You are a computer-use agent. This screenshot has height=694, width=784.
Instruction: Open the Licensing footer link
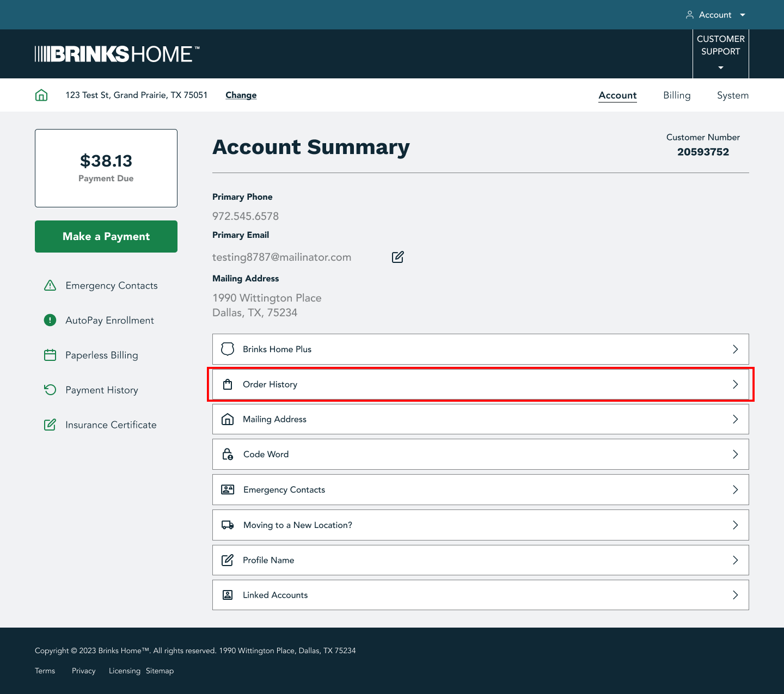point(125,671)
